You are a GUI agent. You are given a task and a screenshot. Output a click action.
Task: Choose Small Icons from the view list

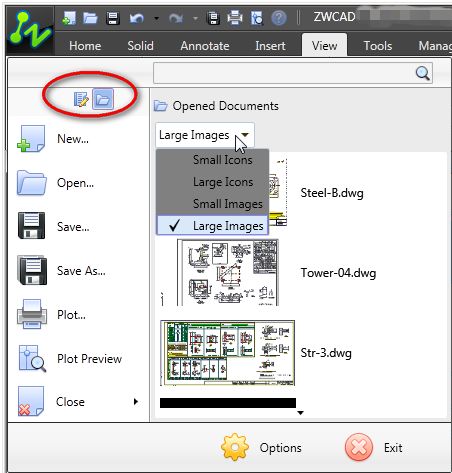[212, 160]
